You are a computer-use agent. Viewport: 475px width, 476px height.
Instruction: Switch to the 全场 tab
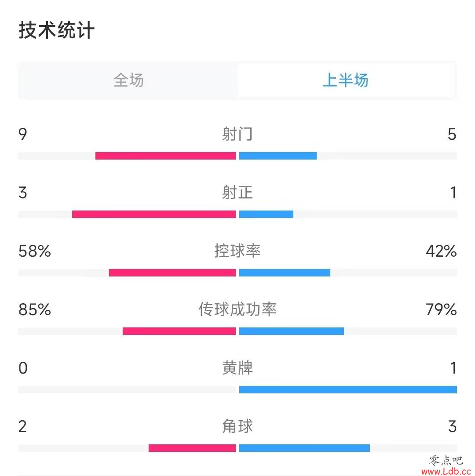click(x=128, y=80)
